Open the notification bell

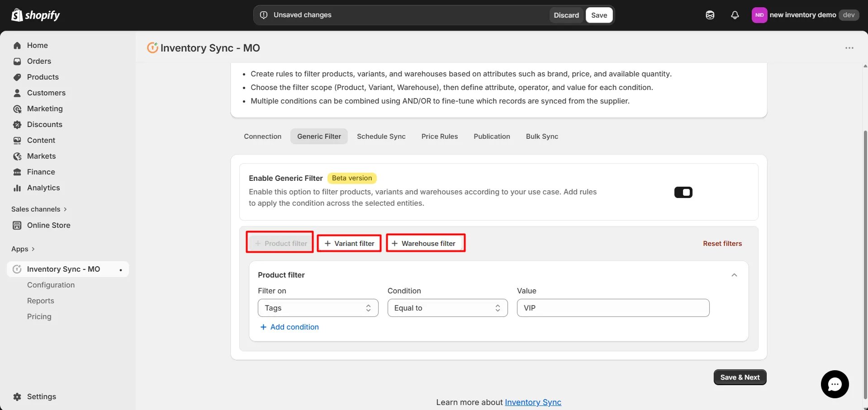734,15
